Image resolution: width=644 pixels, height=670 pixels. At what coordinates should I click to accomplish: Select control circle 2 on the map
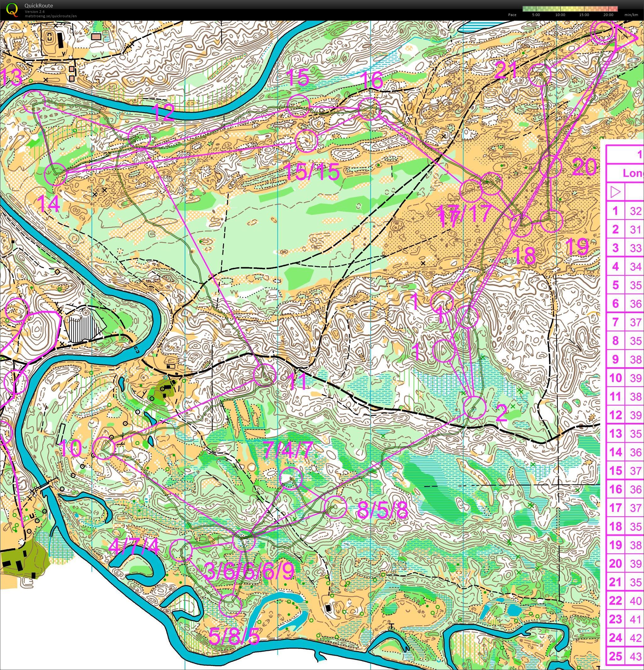[474, 407]
